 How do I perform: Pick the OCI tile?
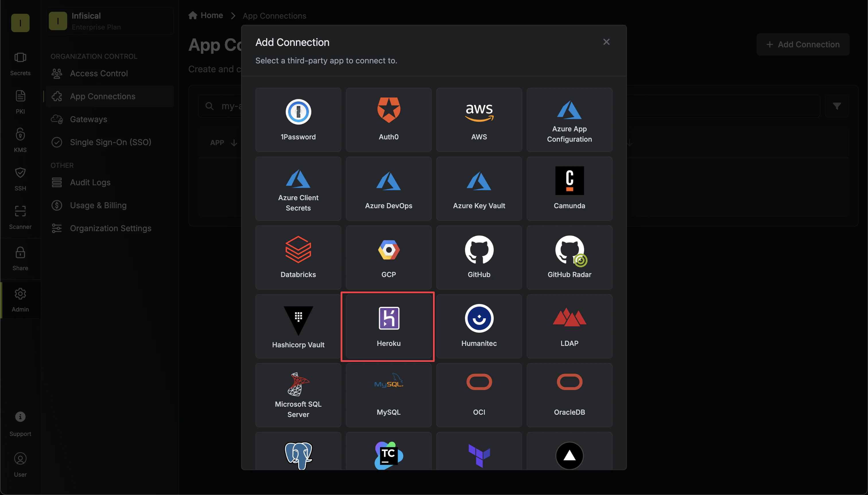coord(479,395)
